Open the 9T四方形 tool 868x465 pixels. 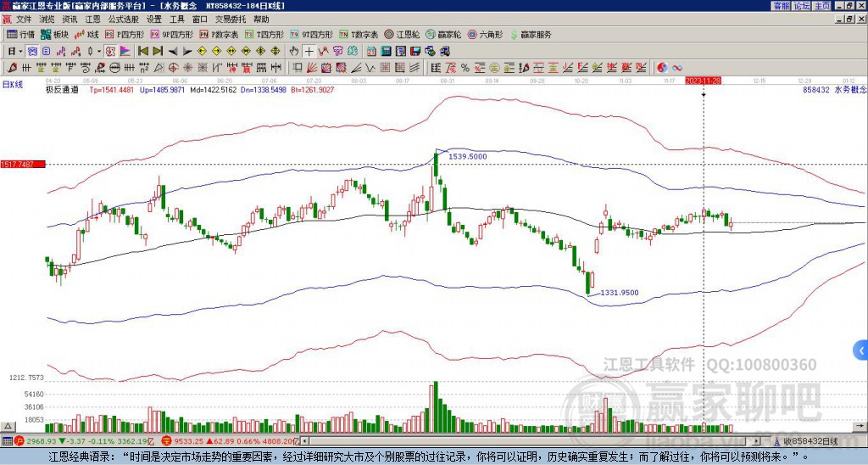(x=311, y=34)
